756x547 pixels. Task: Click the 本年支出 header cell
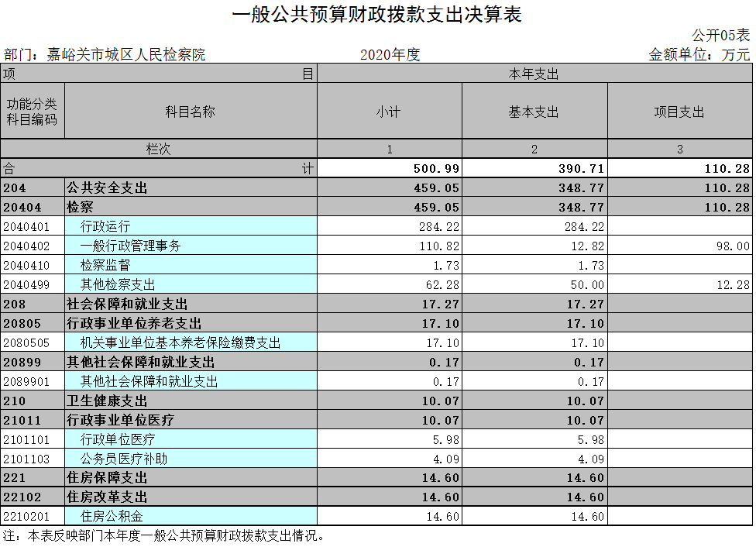point(534,74)
